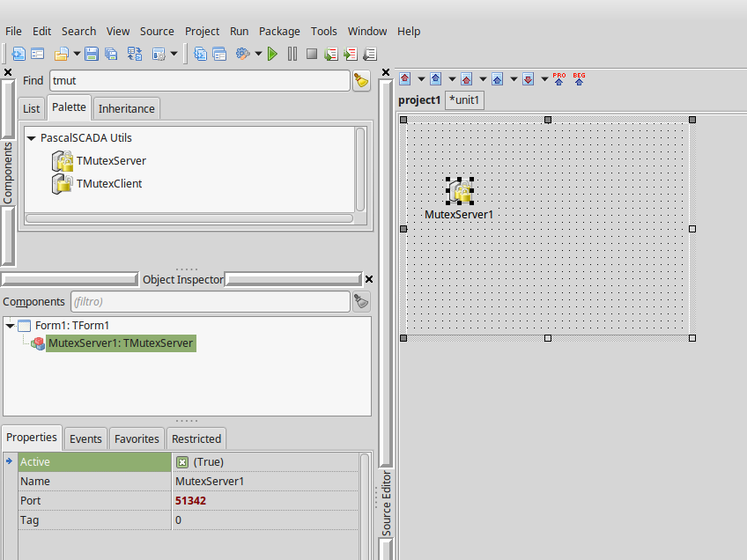
Task: Create a new unit
Action: click(18, 54)
